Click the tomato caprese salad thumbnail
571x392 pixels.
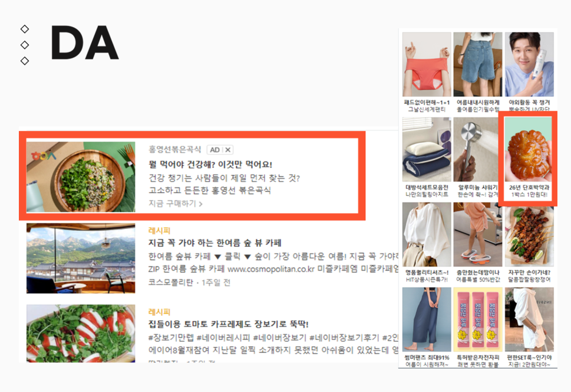pyautogui.click(x=81, y=333)
